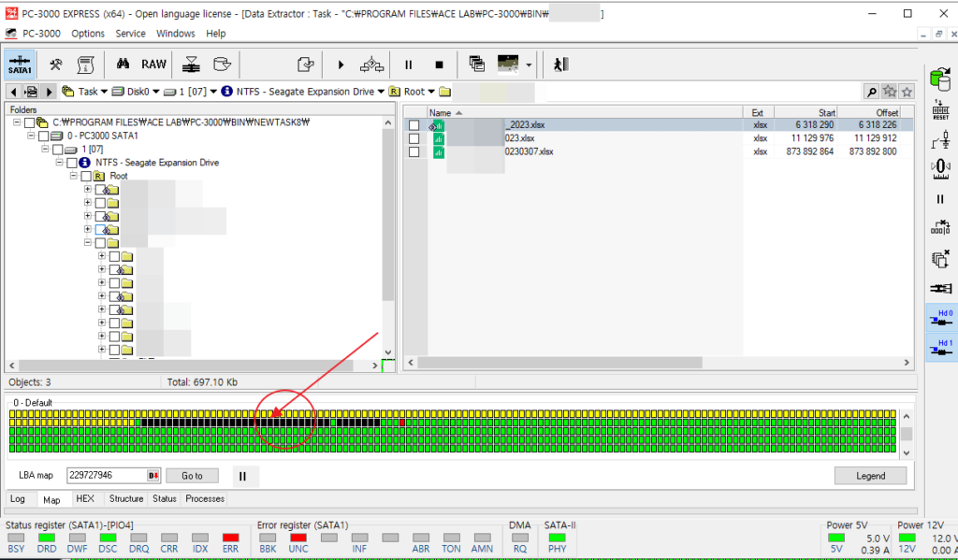Viewport: 958px width, 560px height.
Task: Navigate back with left arrow
Action: tap(13, 92)
